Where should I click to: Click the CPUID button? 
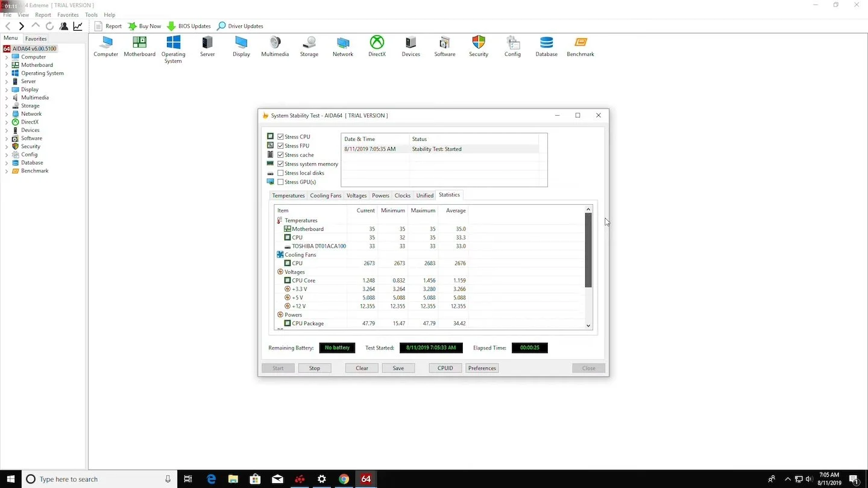pyautogui.click(x=445, y=368)
